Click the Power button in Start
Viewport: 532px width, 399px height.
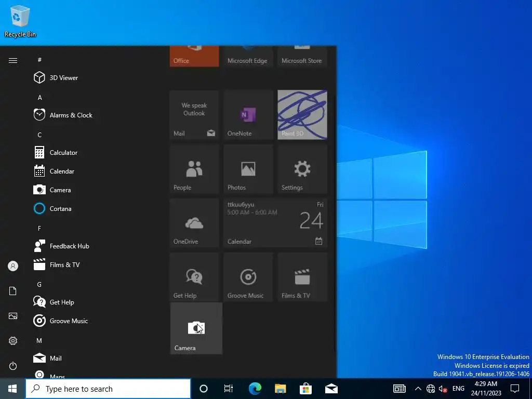tap(13, 366)
